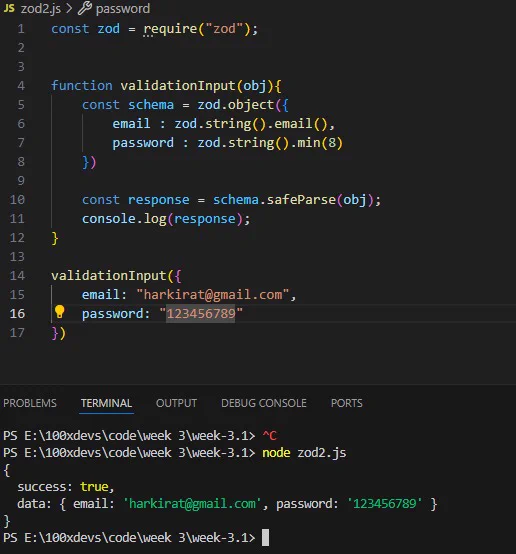The image size is (516, 554).
Task: Switch to the OUTPUT tab
Action: pyautogui.click(x=176, y=403)
